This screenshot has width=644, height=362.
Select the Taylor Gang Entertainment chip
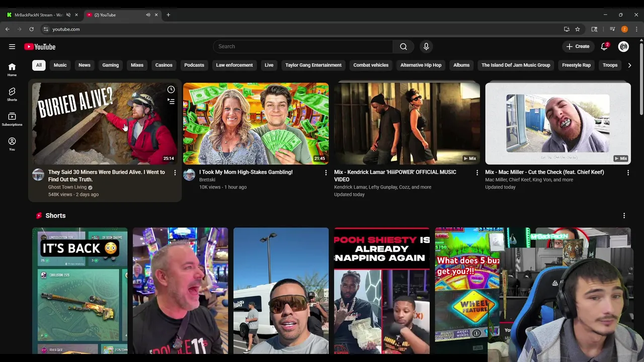tap(313, 65)
